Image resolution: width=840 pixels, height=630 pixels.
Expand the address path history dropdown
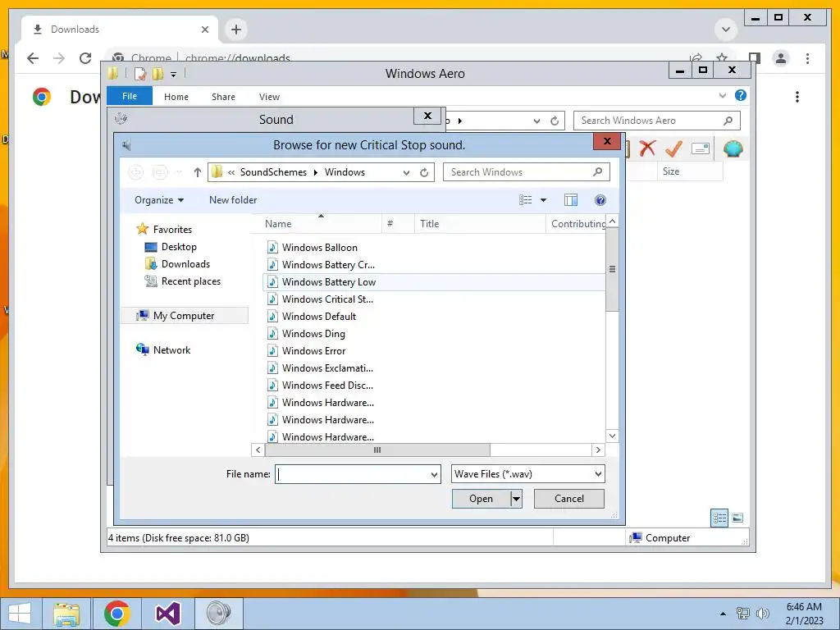[407, 172]
